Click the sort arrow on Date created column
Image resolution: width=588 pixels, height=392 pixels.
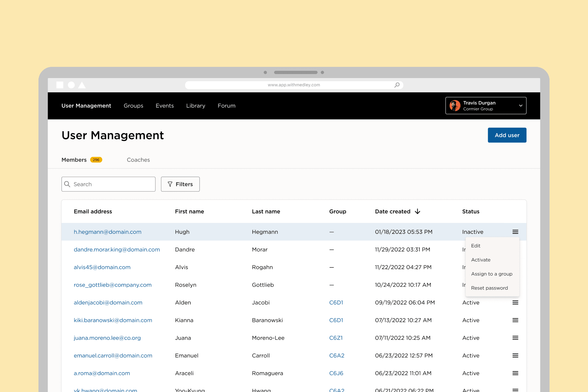417,211
